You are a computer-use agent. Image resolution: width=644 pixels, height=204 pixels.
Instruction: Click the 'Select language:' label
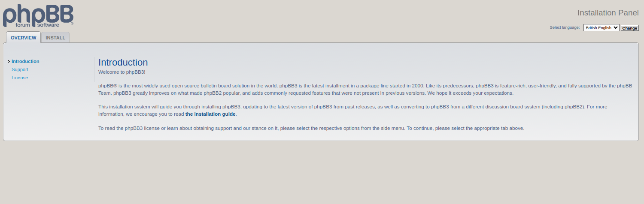tap(565, 27)
